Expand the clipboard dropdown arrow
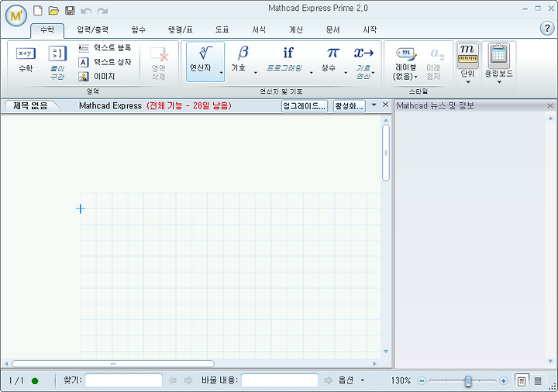 pos(499,82)
